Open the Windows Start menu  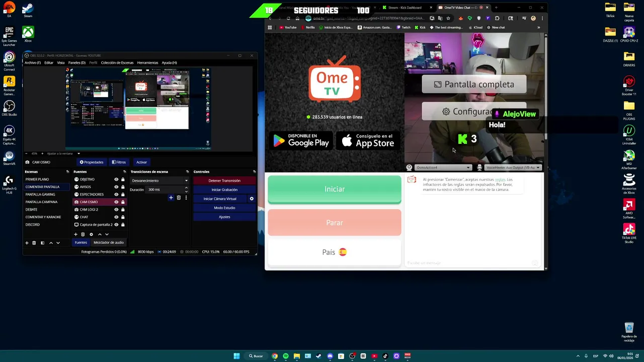click(x=236, y=356)
